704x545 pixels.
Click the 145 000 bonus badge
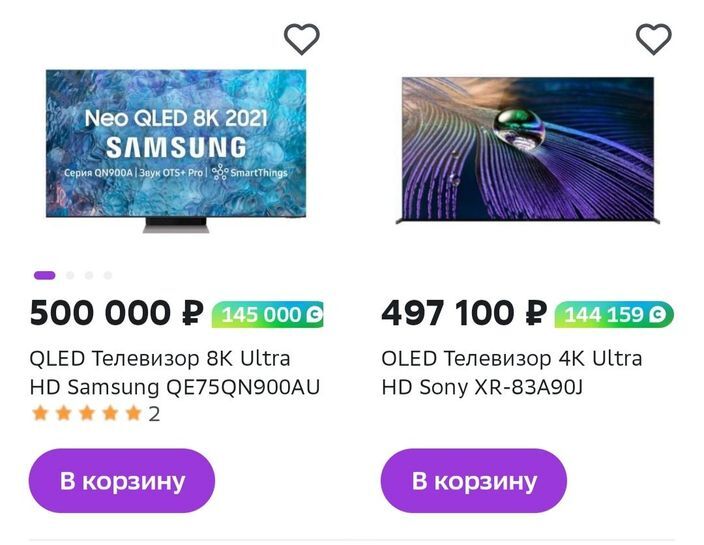[x=268, y=314]
